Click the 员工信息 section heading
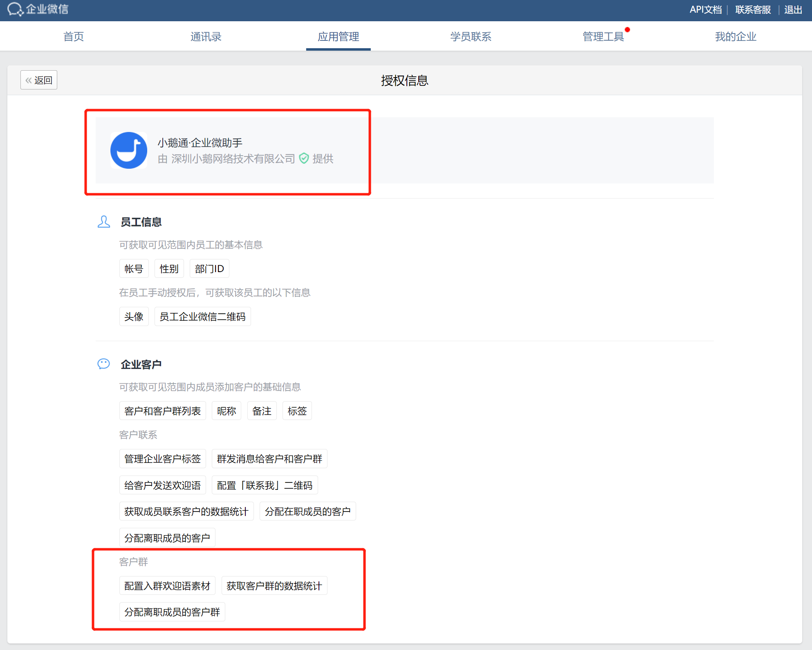Screen dimensions: 812x650 pyautogui.click(x=141, y=222)
